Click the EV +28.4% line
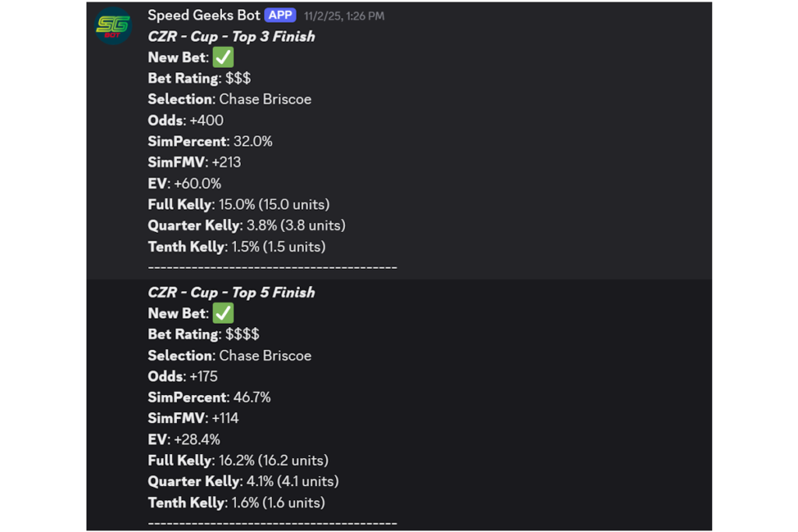The width and height of the screenshot is (798, 532). click(x=185, y=440)
